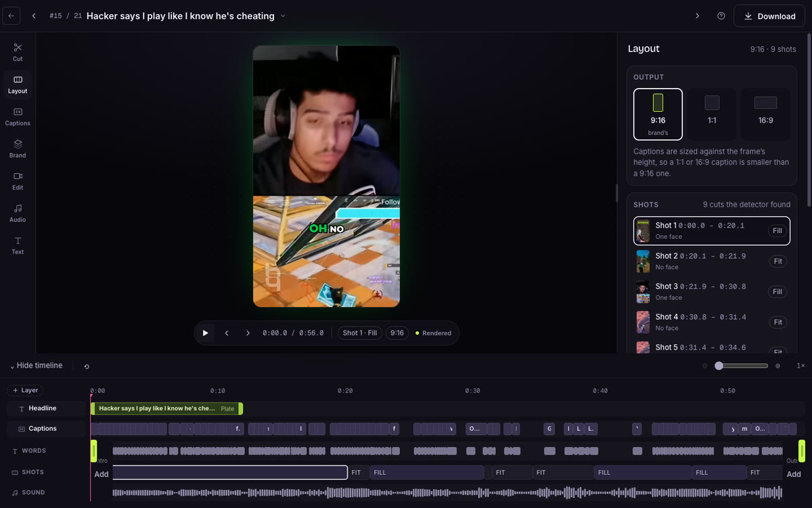This screenshot has width=812, height=508.
Task: Step to the next shot in the player bar
Action: point(248,333)
